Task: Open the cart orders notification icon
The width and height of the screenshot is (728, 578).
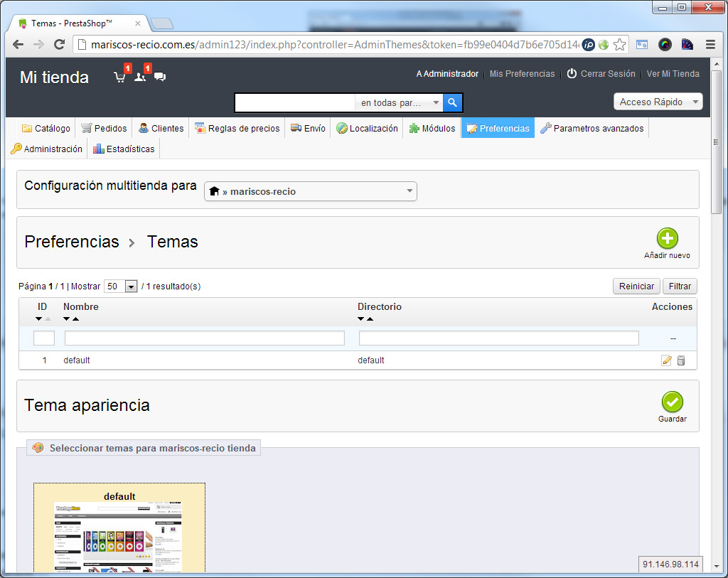Action: [x=119, y=76]
